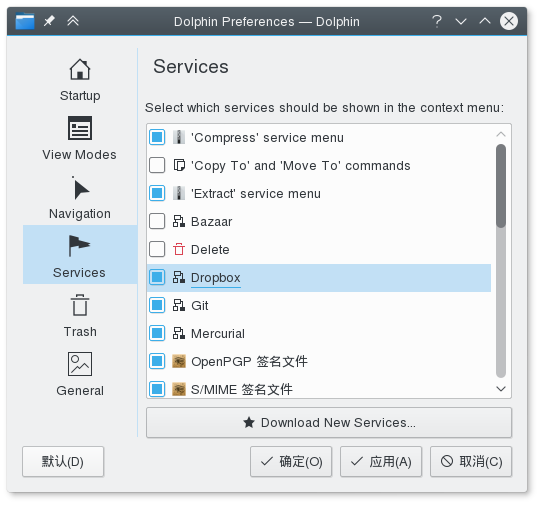Screen dimensions: 540x505
Task: Click the red Delete trash icon
Action: pos(179,249)
